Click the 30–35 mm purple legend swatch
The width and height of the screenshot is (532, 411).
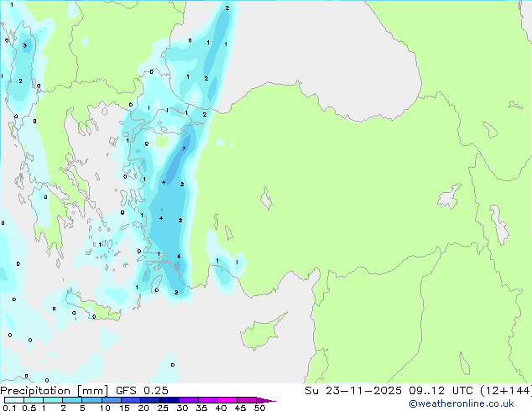click(x=189, y=400)
